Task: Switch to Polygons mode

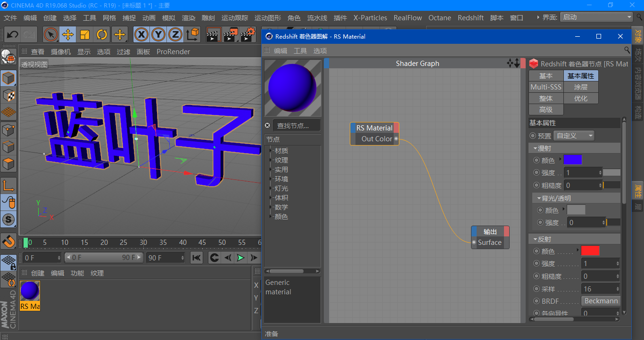Action: (8, 164)
